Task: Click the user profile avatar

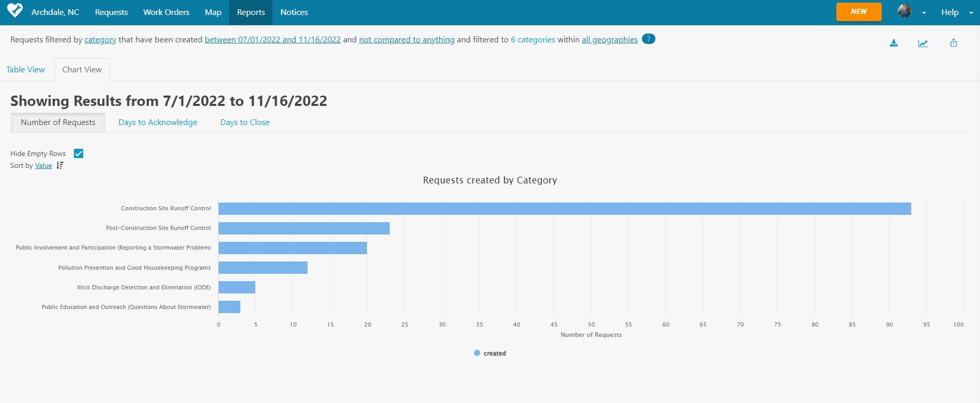Action: click(904, 11)
